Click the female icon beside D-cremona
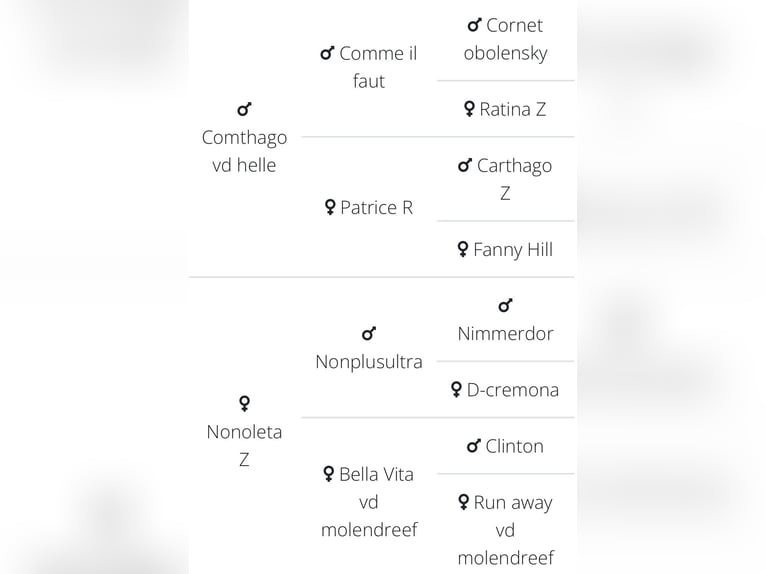 pos(456,390)
